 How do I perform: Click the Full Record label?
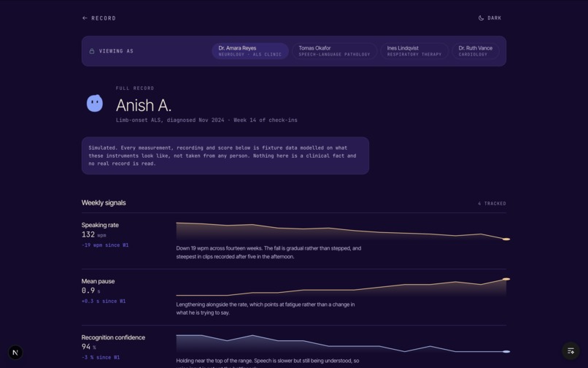(x=135, y=88)
